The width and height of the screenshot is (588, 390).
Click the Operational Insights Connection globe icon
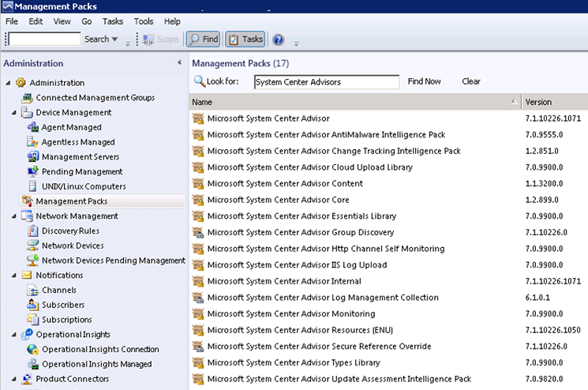coord(33,349)
